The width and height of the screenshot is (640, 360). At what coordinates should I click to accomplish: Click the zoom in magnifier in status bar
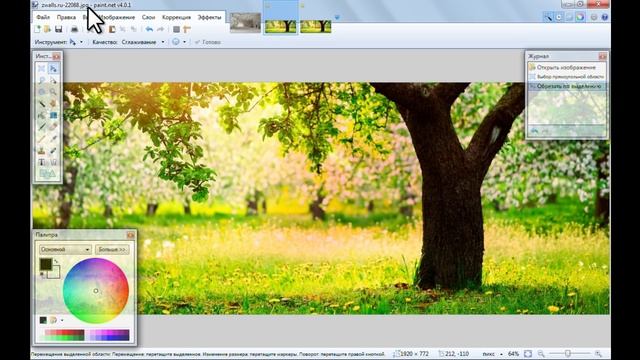(x=598, y=354)
